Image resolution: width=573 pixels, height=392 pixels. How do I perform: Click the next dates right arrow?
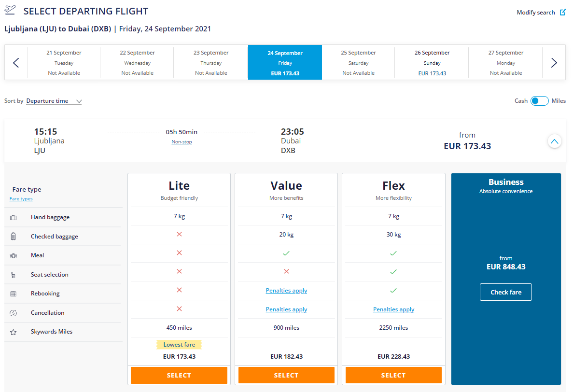(x=554, y=62)
